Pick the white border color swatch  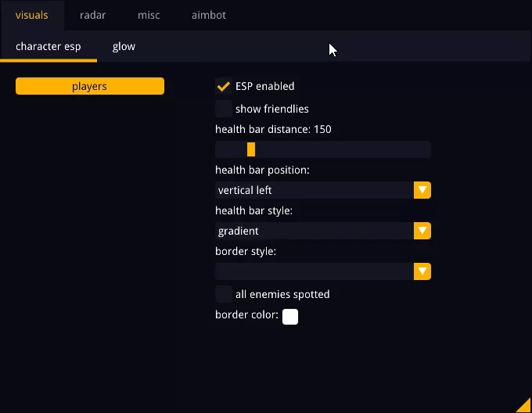pos(290,316)
